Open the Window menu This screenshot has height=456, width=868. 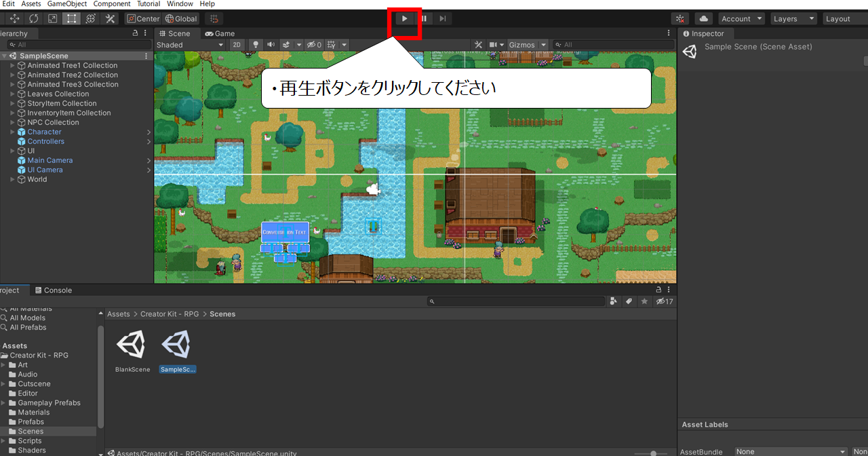[180, 4]
